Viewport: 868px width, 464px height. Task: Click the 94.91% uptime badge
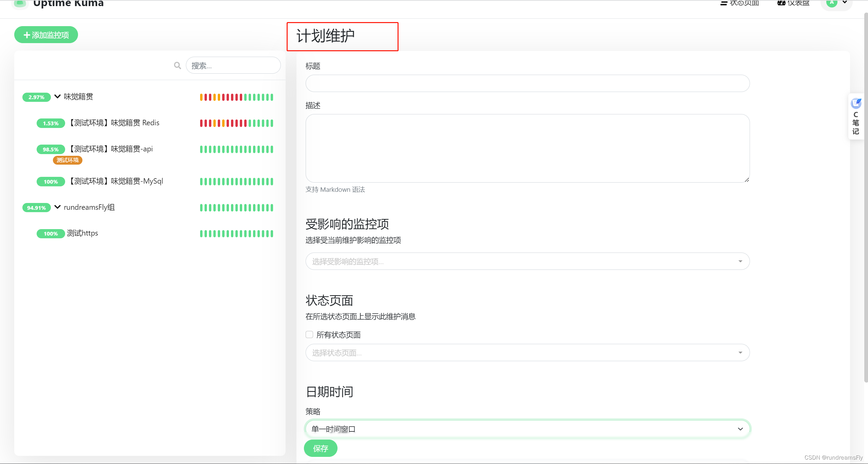point(37,208)
